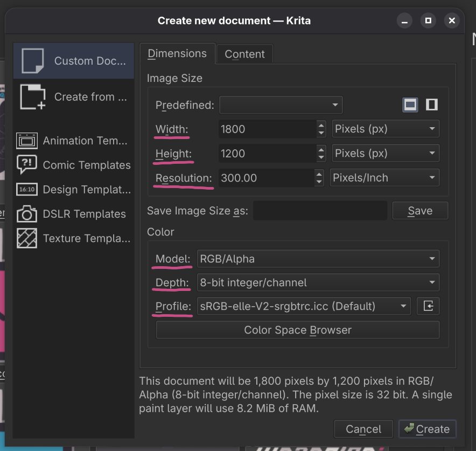
Task: Open the color Model dropdown
Action: 318,259
